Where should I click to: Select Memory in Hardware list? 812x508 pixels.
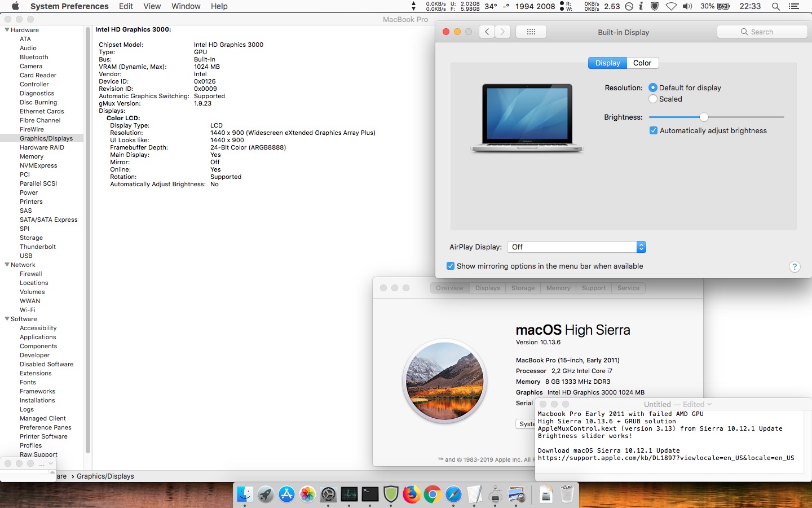pos(32,156)
